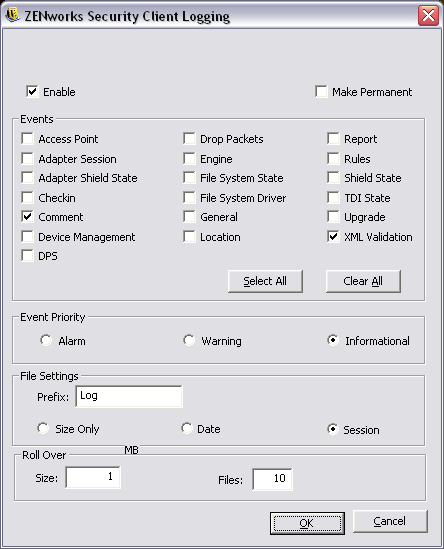Enable TDI State event logging
The width and height of the screenshot is (444, 549).
click(x=333, y=197)
